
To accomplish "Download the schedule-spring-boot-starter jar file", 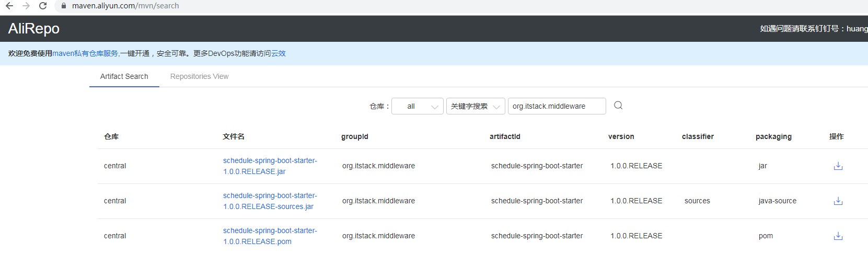I will tap(838, 166).
